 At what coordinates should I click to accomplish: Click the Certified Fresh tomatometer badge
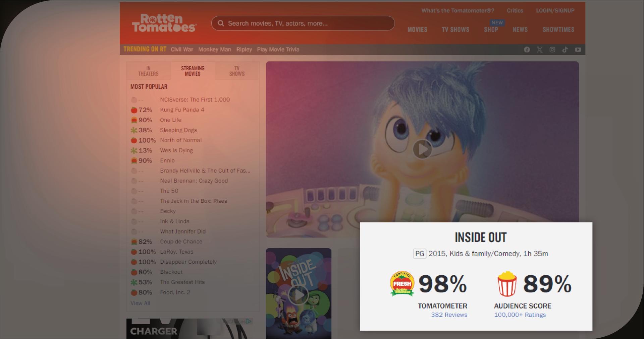point(402,284)
